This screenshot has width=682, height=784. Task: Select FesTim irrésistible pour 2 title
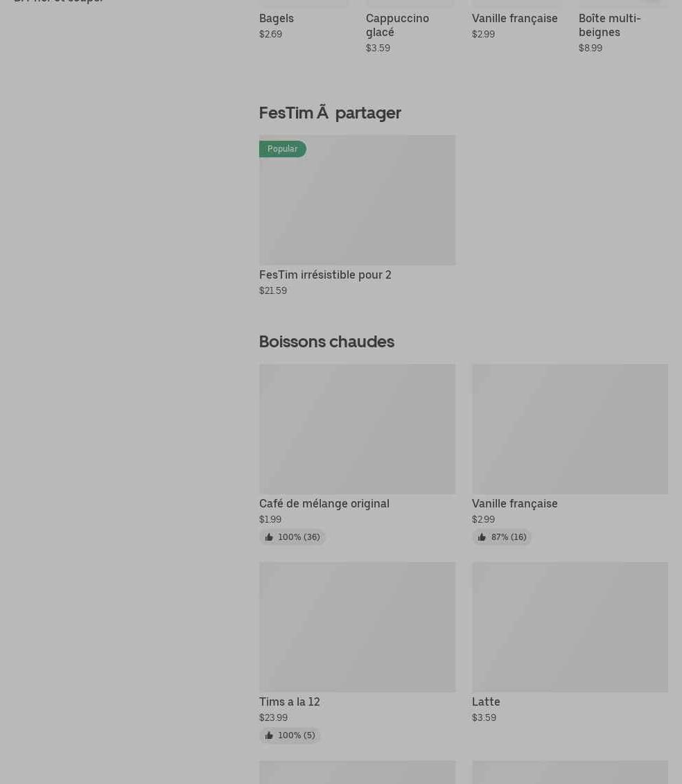click(325, 275)
